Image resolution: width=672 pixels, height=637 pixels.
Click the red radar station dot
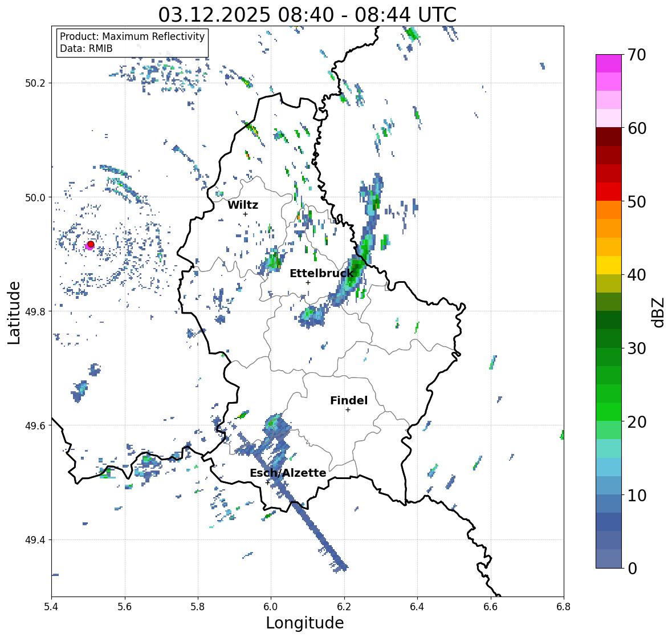(x=91, y=244)
